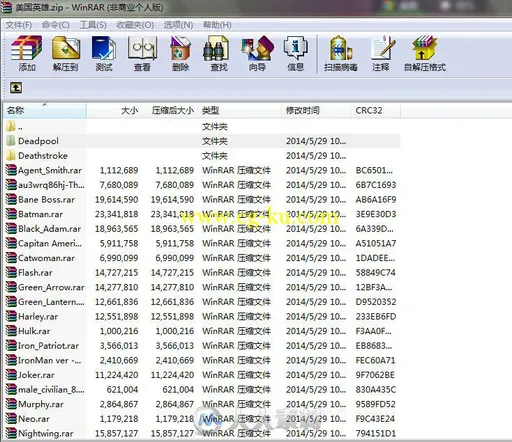Select Nightwing.rar file

point(203,433)
